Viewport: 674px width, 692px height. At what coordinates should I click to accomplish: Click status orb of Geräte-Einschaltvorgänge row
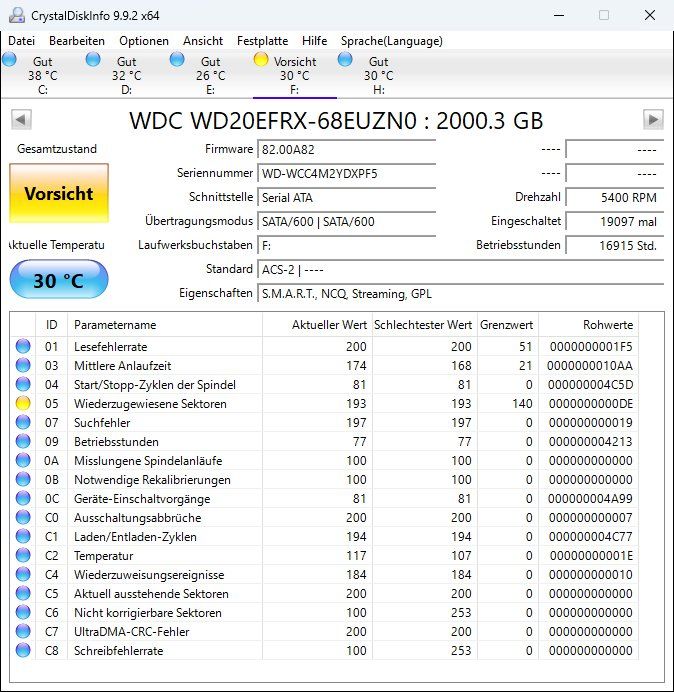click(23, 498)
